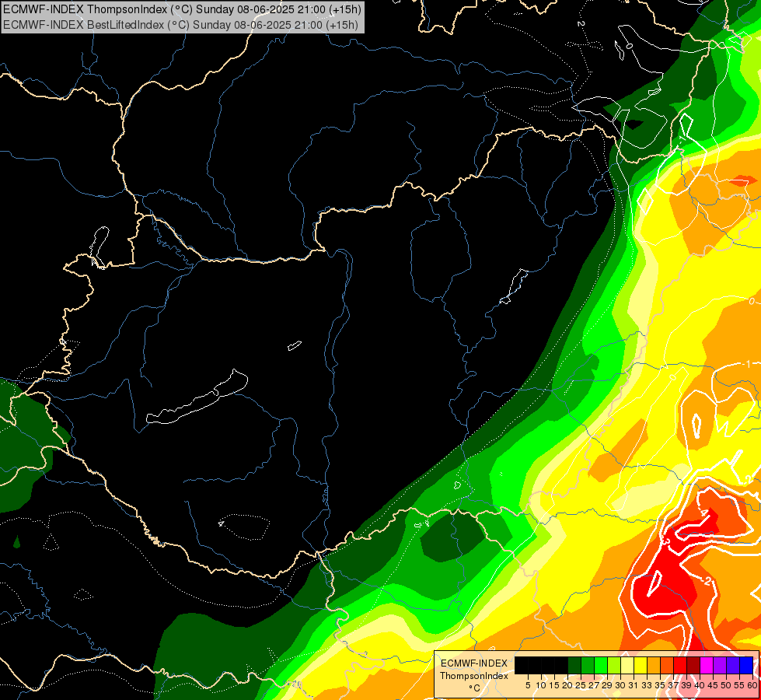Click the legend scale value '60'
The width and height of the screenshot is (761, 700).
click(752, 685)
